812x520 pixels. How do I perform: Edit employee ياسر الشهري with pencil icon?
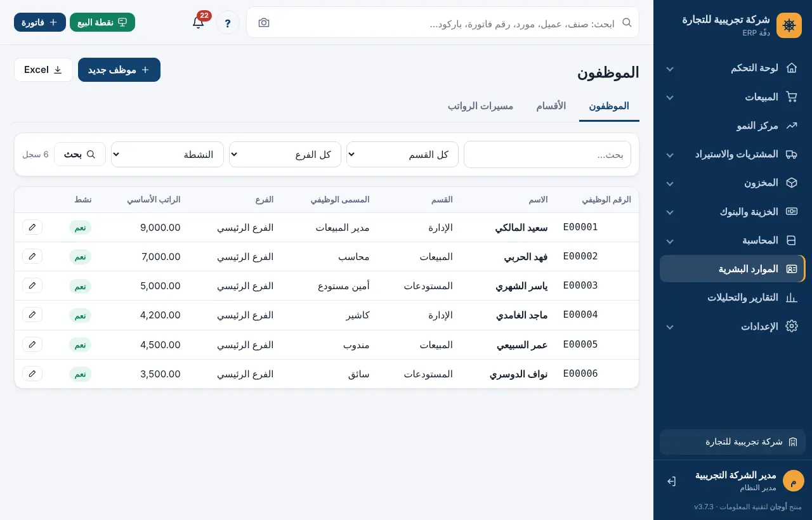[32, 285]
